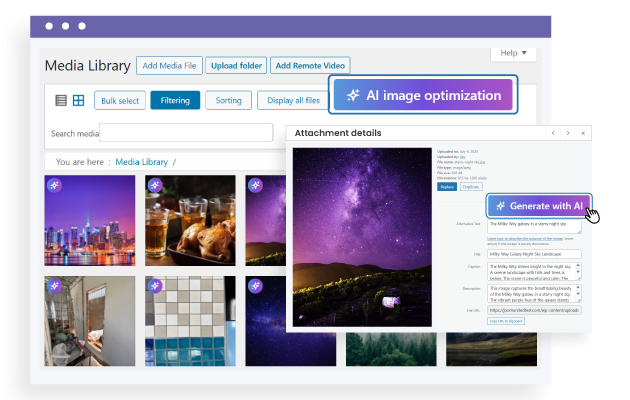The width and height of the screenshot is (630, 400).
Task: Click the Bulk select button
Action: [x=119, y=100]
